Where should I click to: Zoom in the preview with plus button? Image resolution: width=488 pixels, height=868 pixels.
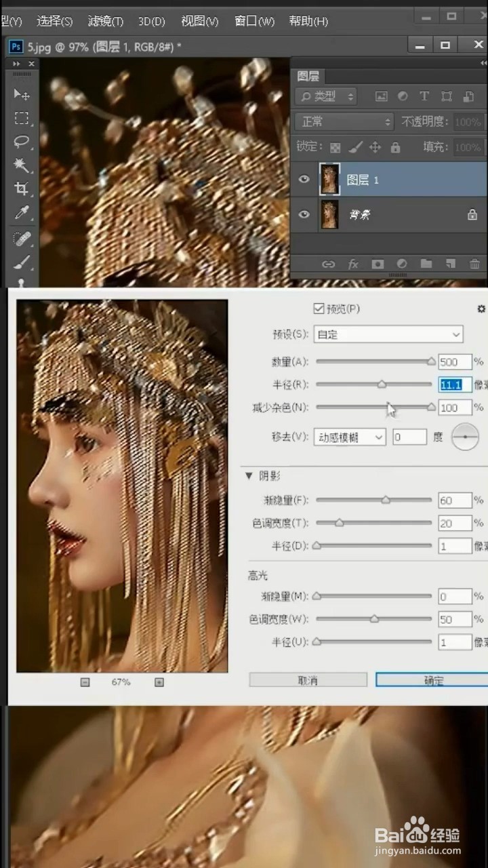pos(159,682)
